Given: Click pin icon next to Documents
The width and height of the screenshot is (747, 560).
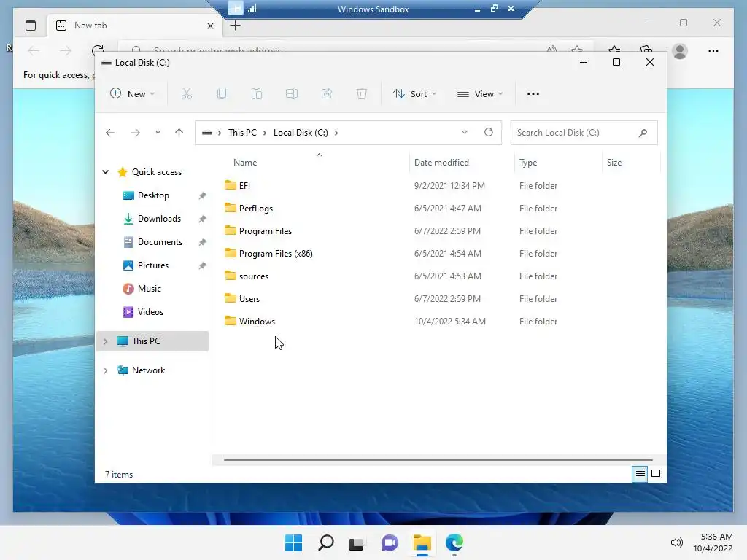Looking at the screenshot, I should tap(203, 242).
